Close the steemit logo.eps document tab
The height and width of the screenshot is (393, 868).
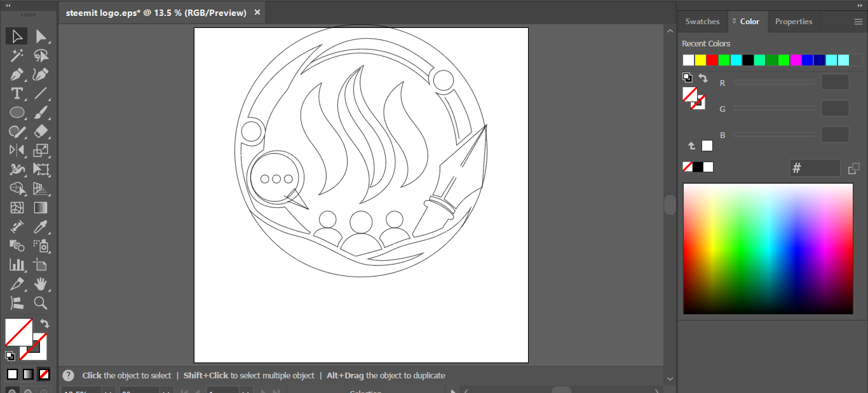coord(257,13)
